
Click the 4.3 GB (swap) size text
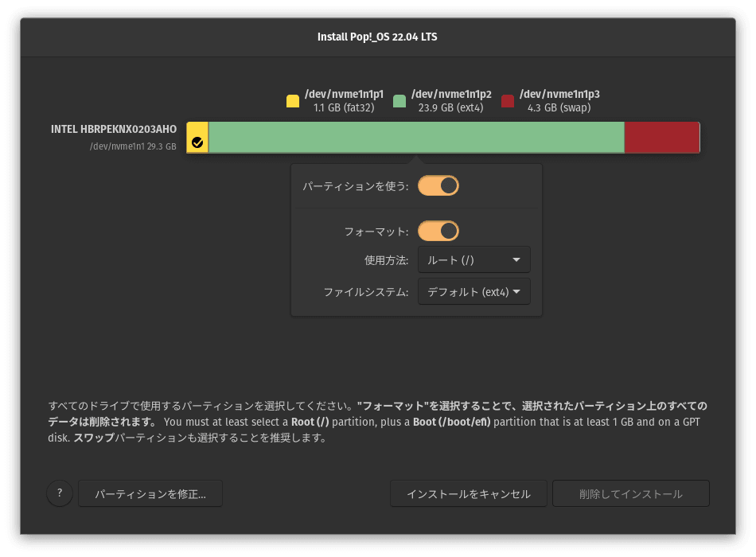559,107
